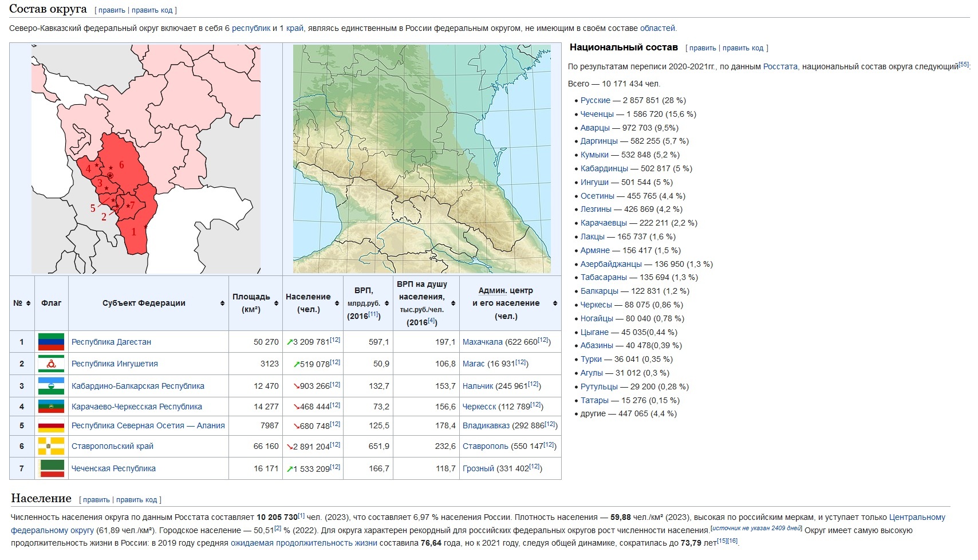Open Ставропольский край article

(112, 446)
